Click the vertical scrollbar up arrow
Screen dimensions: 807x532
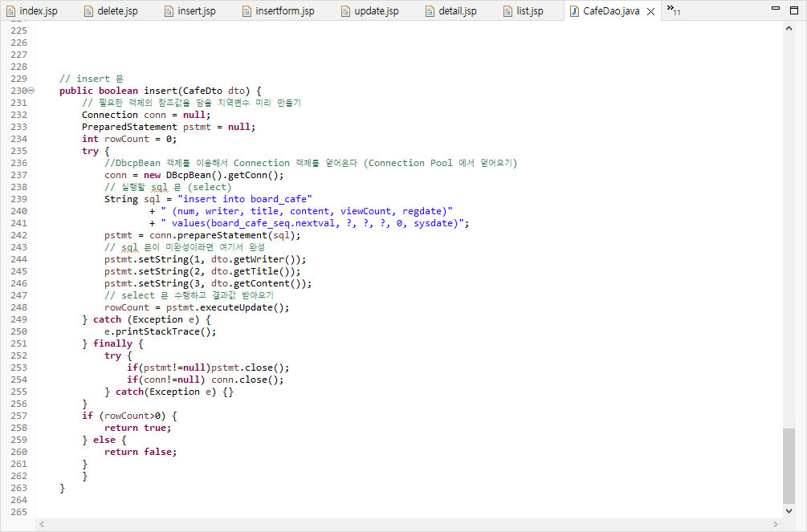pos(789,28)
